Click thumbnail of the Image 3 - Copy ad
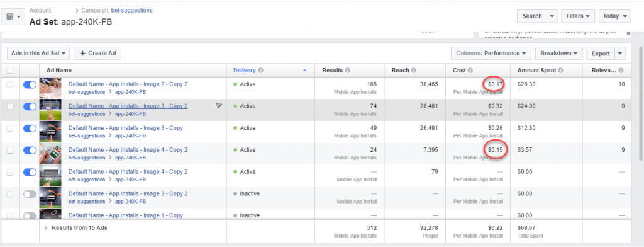This screenshot has width=644, height=247. [x=50, y=132]
